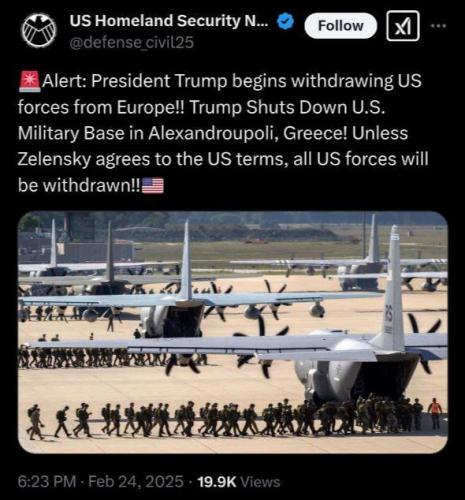View the 19.9K Views analytics

(239, 482)
